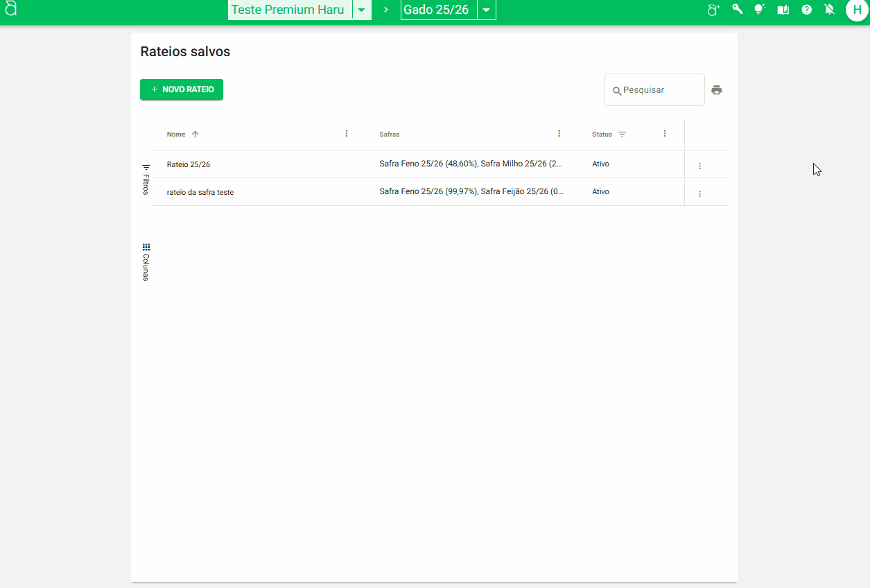Open the user avatar H menu
Image resolution: width=870 pixels, height=588 pixels.
tap(857, 10)
